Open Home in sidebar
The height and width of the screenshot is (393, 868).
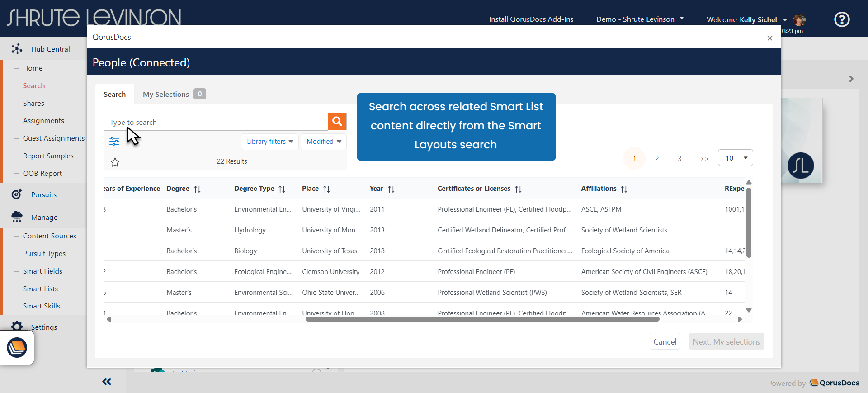tap(33, 68)
